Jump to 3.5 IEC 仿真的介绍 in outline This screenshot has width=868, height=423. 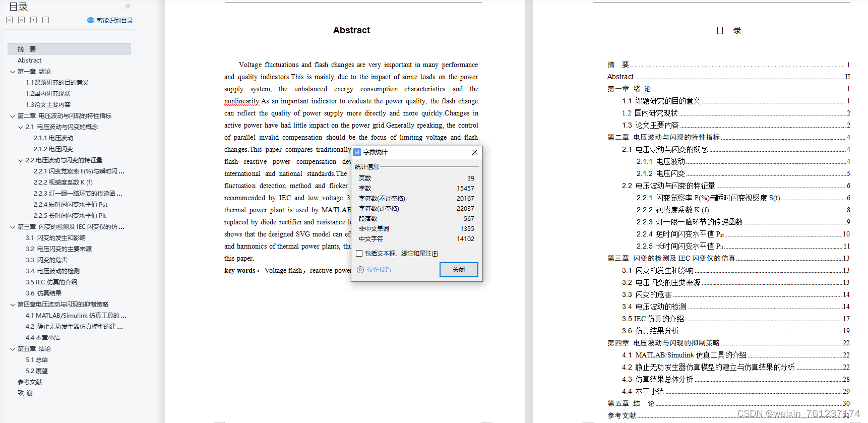click(51, 282)
